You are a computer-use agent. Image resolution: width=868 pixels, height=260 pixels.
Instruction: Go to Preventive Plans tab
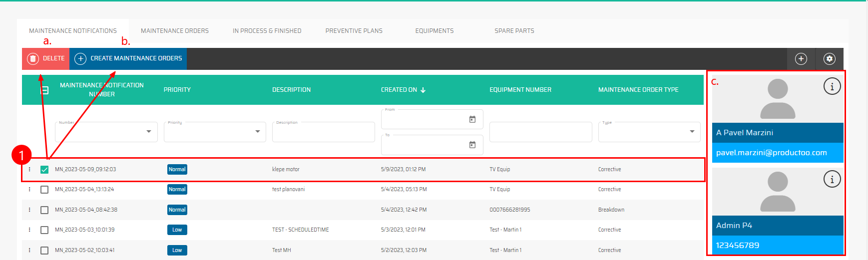pyautogui.click(x=354, y=31)
